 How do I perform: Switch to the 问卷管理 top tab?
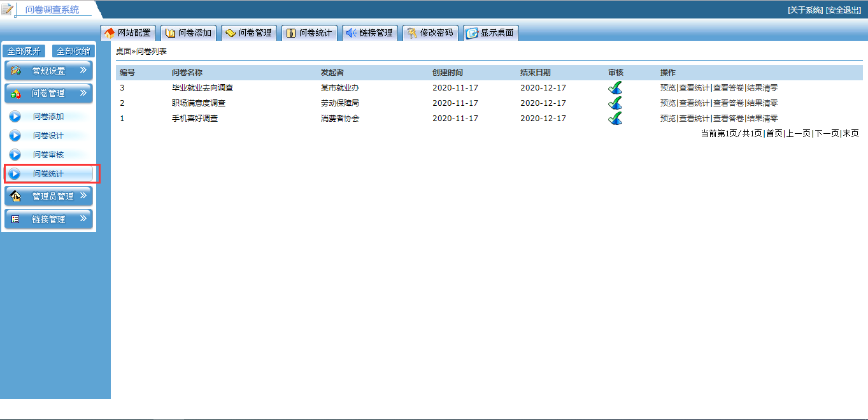click(249, 33)
